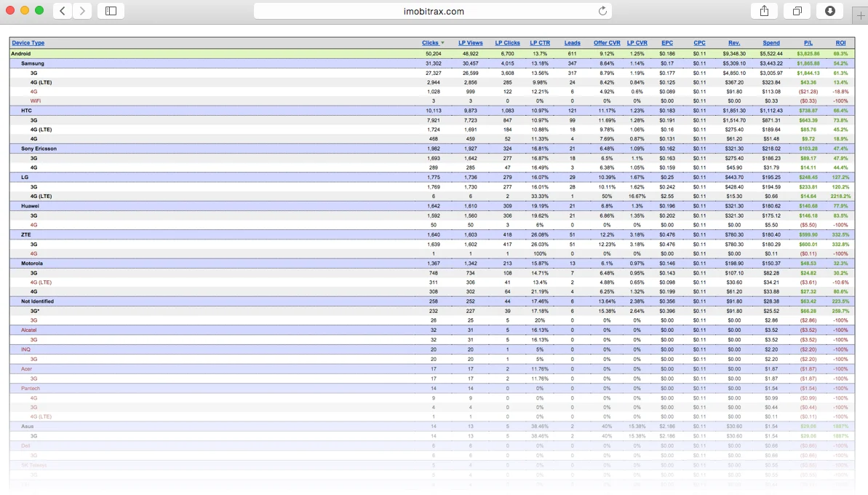Sort table by ROI column header

(x=840, y=43)
